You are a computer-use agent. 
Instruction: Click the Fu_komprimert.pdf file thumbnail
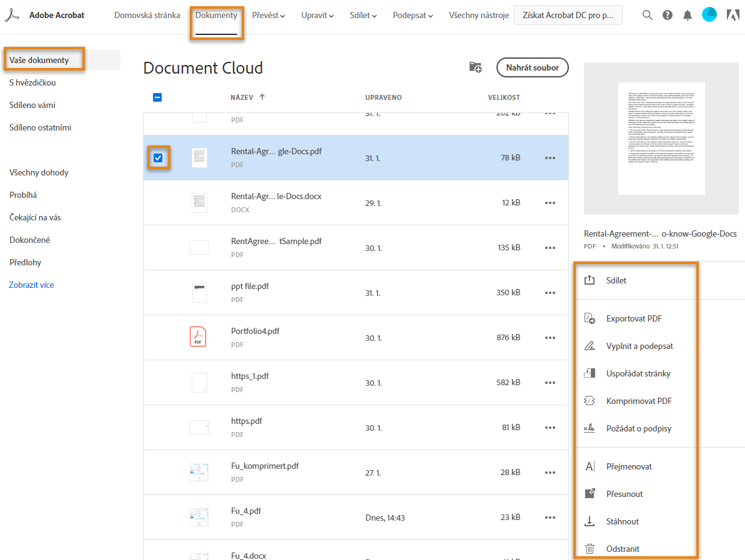[199, 473]
